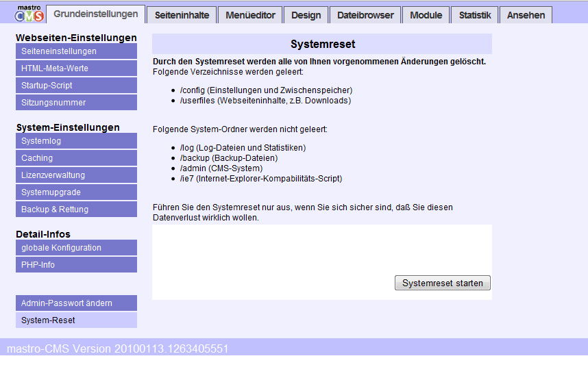Go to Systemupgrade

pyautogui.click(x=76, y=192)
